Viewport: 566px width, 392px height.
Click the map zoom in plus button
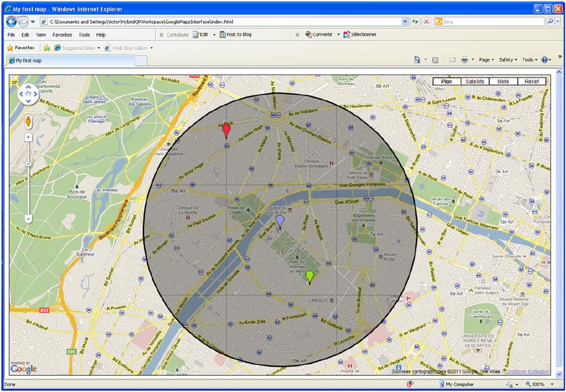28,138
